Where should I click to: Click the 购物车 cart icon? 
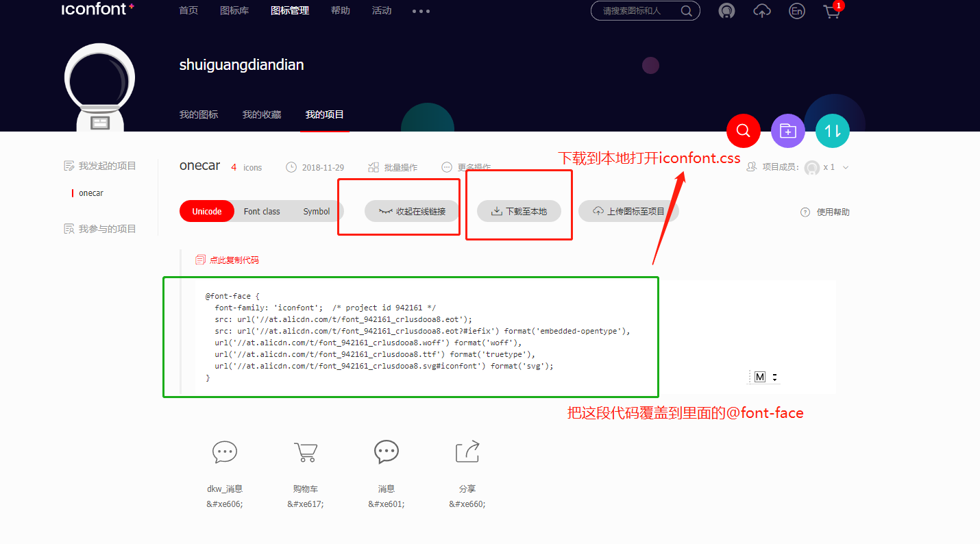pyautogui.click(x=306, y=452)
